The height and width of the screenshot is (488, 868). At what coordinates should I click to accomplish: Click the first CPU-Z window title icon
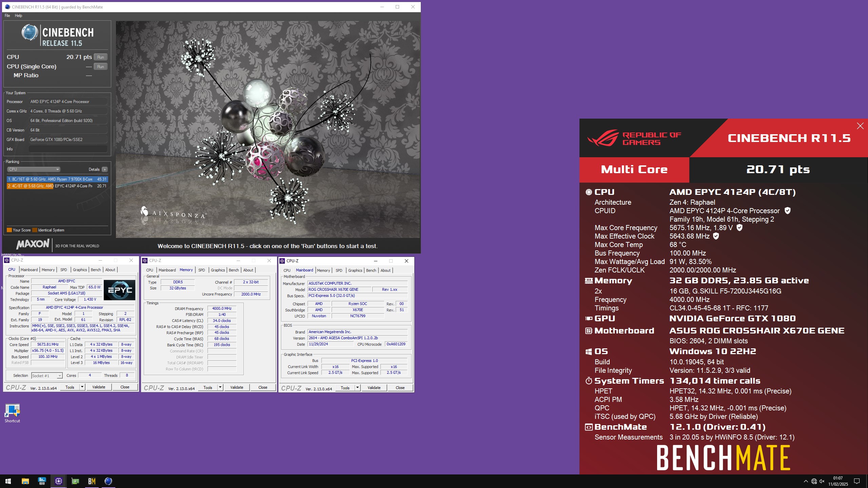coord(7,260)
